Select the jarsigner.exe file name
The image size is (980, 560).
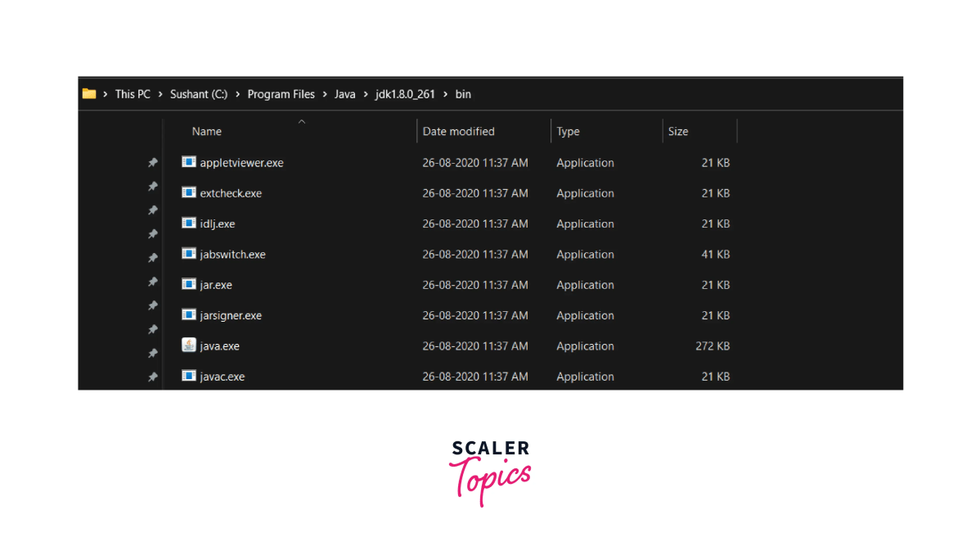pos(231,315)
